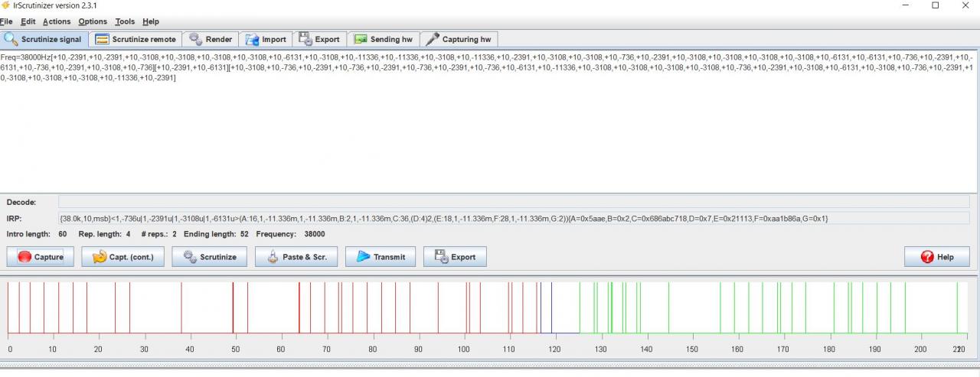Transmit the IR signal

(x=381, y=257)
